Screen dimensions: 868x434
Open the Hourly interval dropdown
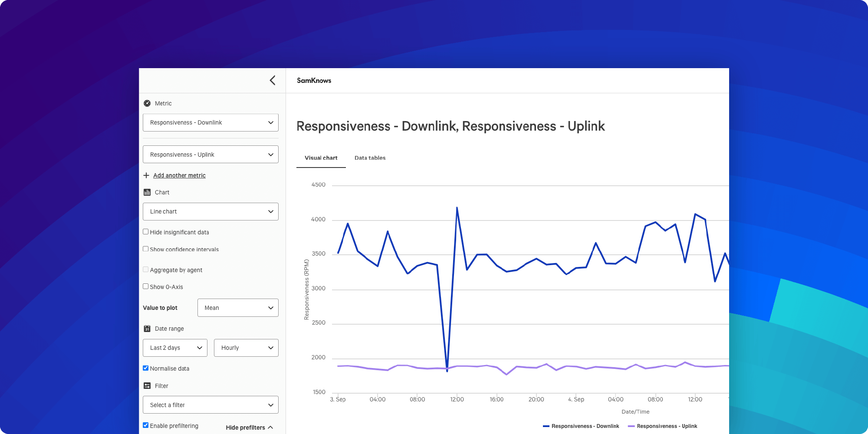click(x=246, y=348)
